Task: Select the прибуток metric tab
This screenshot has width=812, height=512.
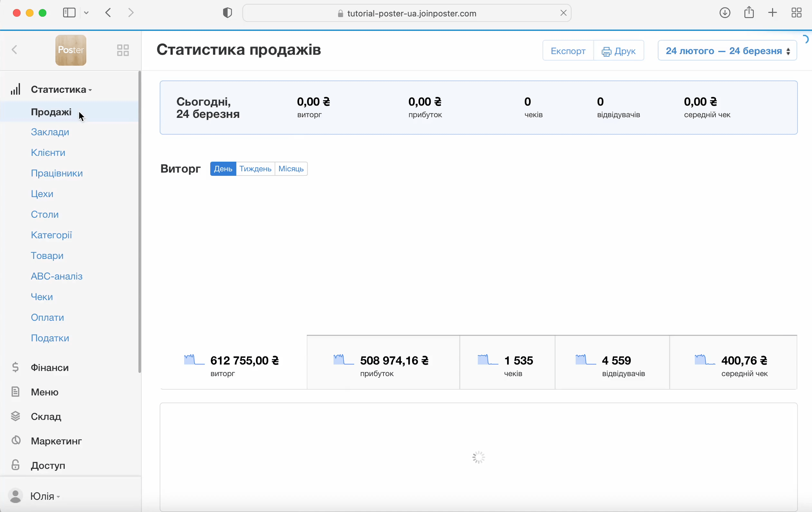Action: pyautogui.click(x=383, y=363)
